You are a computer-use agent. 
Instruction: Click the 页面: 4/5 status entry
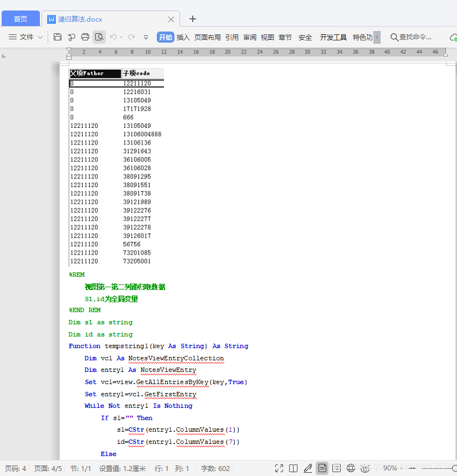pos(48,468)
